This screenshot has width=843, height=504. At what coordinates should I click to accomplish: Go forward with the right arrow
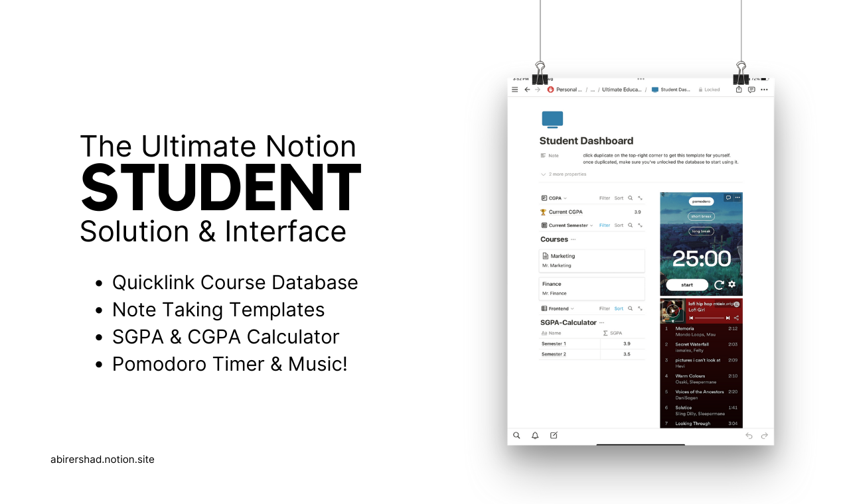click(538, 90)
